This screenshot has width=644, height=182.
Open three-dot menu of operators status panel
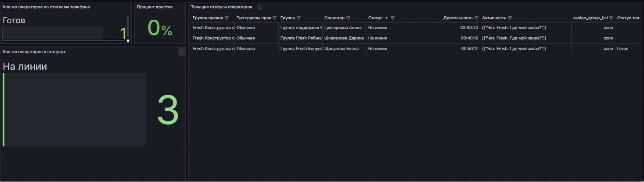point(182,52)
